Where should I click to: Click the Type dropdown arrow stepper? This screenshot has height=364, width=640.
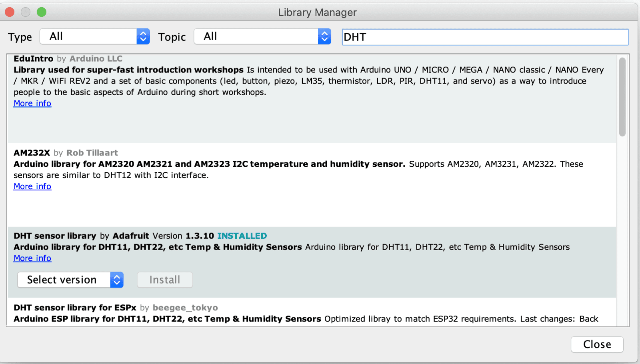click(143, 36)
